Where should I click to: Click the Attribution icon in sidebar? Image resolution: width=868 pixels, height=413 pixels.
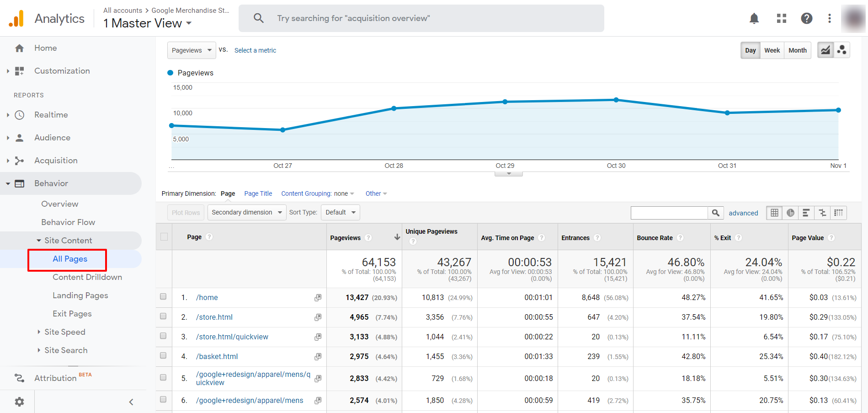click(19, 378)
